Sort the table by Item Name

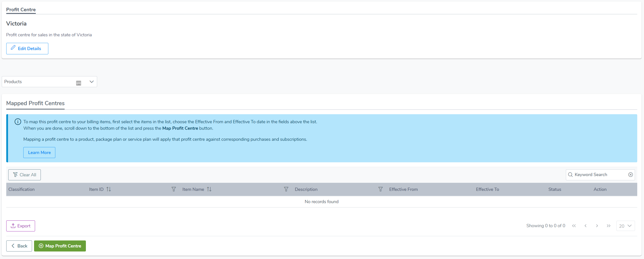(209, 189)
